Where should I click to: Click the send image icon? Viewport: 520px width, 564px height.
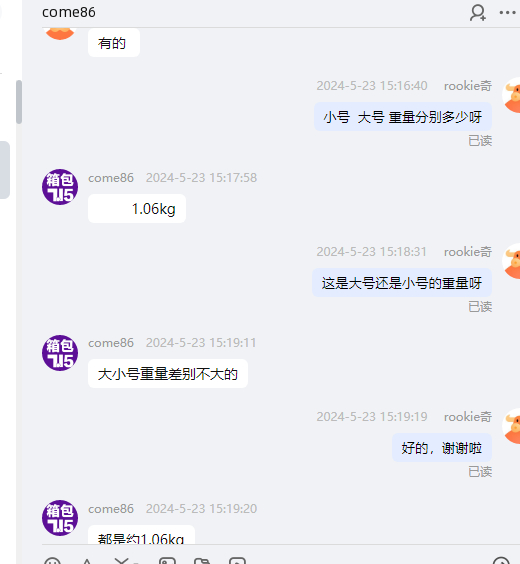pos(167,560)
